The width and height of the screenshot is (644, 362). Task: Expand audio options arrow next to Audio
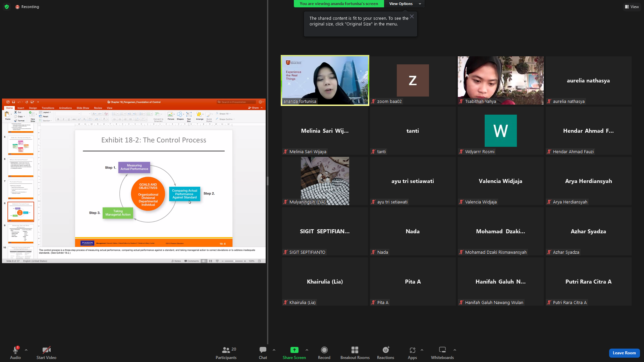pos(26,350)
